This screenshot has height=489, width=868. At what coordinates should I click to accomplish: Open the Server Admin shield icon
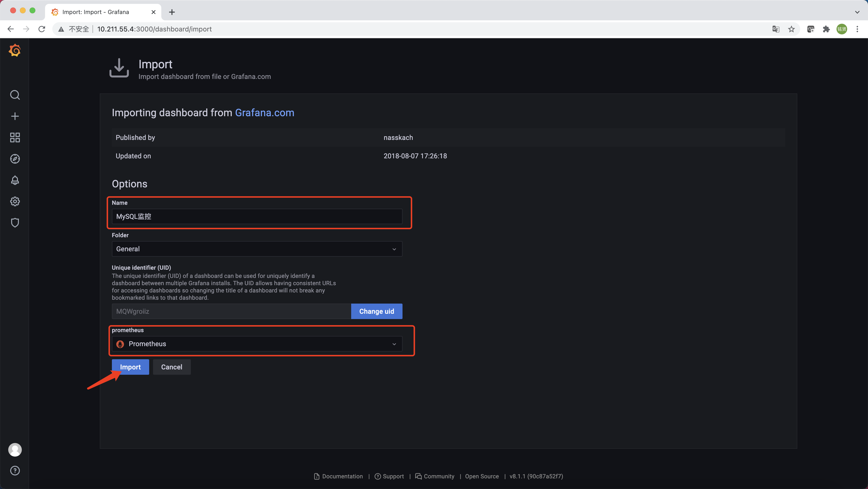click(15, 223)
